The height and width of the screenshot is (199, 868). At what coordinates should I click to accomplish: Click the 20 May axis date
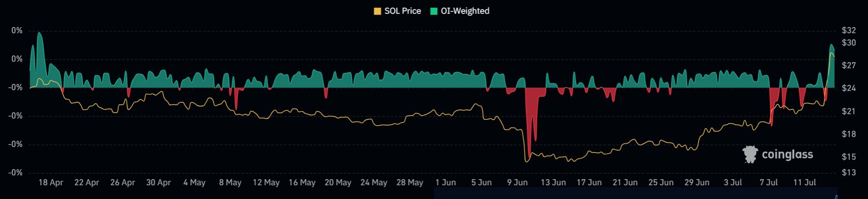pyautogui.click(x=338, y=182)
